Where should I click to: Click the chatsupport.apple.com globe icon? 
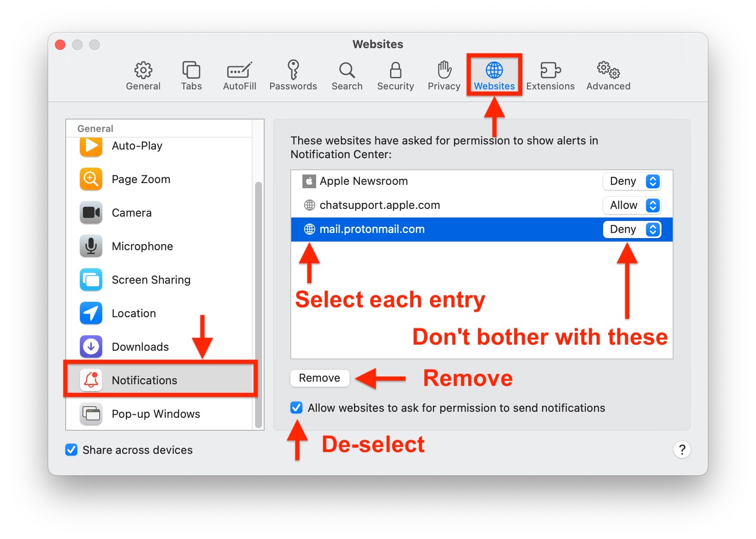click(309, 205)
